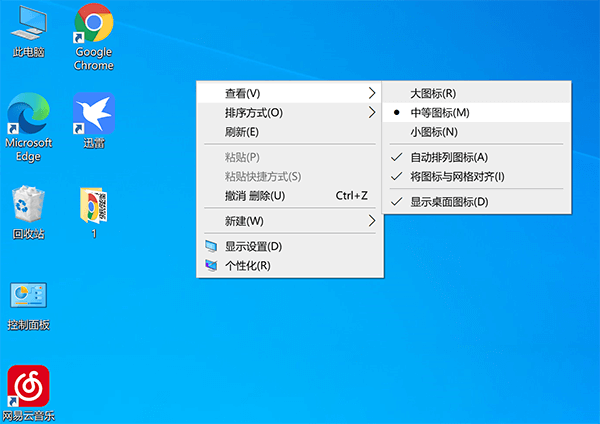
Task: Switch to 小图标(N) icon size
Action: 433,132
